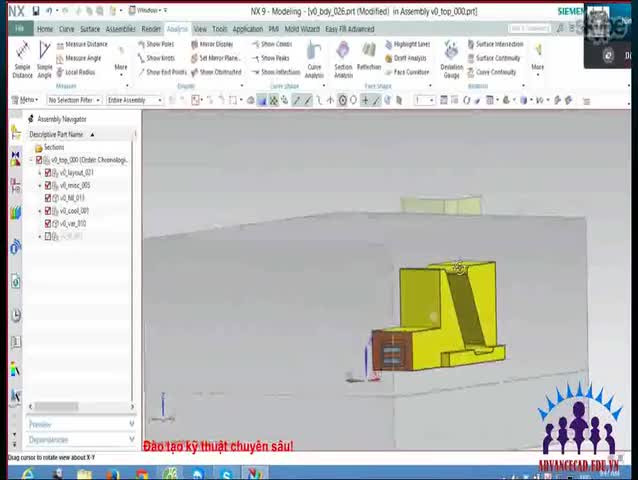The image size is (638, 480).
Task: Open the Entire Assembly scope dropdown
Action: coord(134,100)
